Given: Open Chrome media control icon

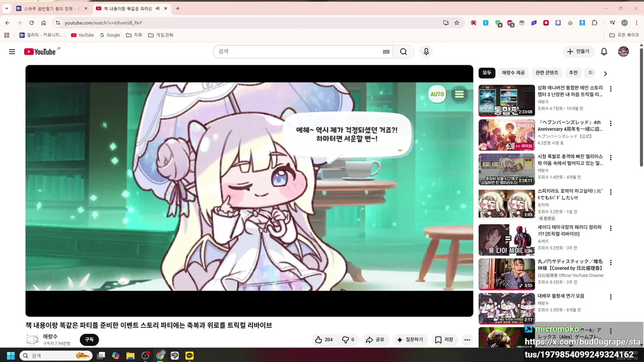Looking at the screenshot, I should (612, 23).
